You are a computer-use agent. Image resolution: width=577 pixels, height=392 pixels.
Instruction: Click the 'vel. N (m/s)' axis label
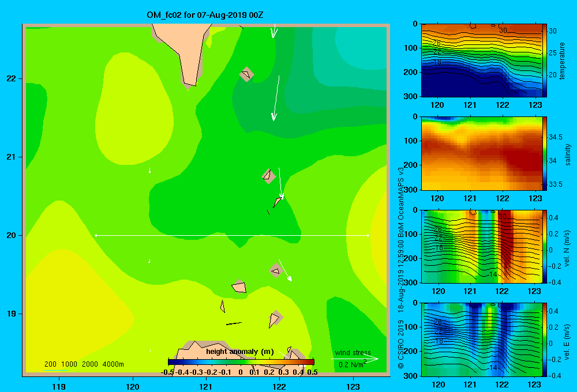point(567,248)
